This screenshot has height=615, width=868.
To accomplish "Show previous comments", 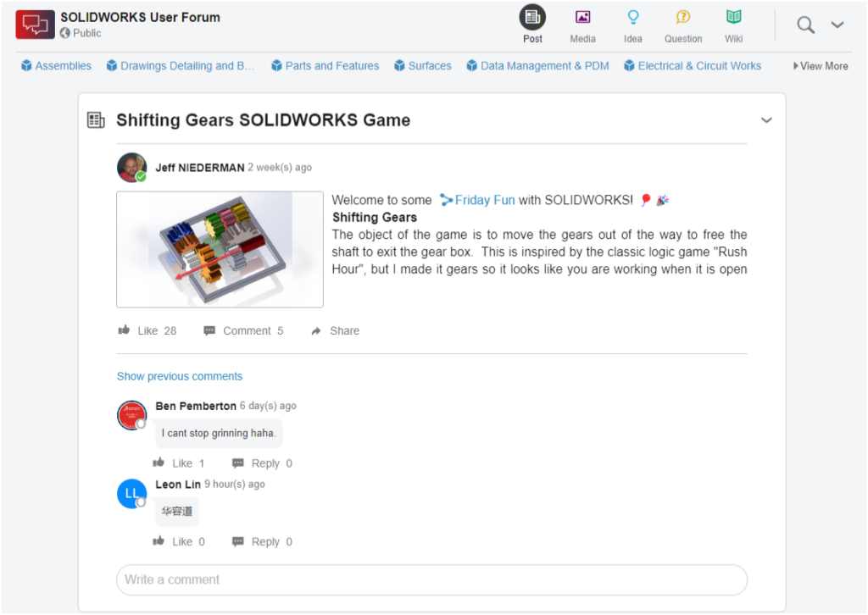I will click(179, 376).
